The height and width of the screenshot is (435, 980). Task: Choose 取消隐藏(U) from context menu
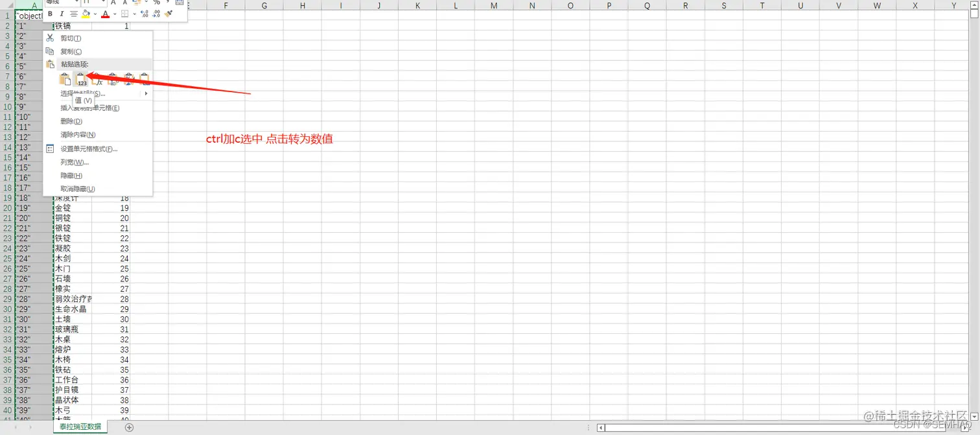(97, 189)
